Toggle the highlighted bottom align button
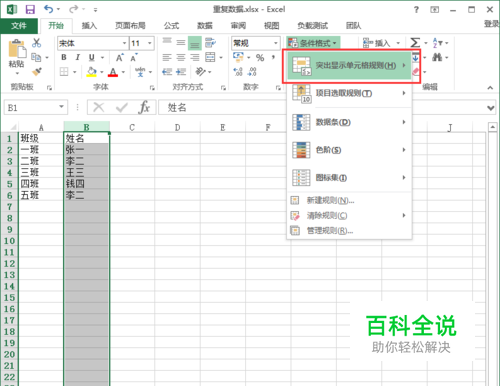The image size is (500, 386). [x=195, y=43]
